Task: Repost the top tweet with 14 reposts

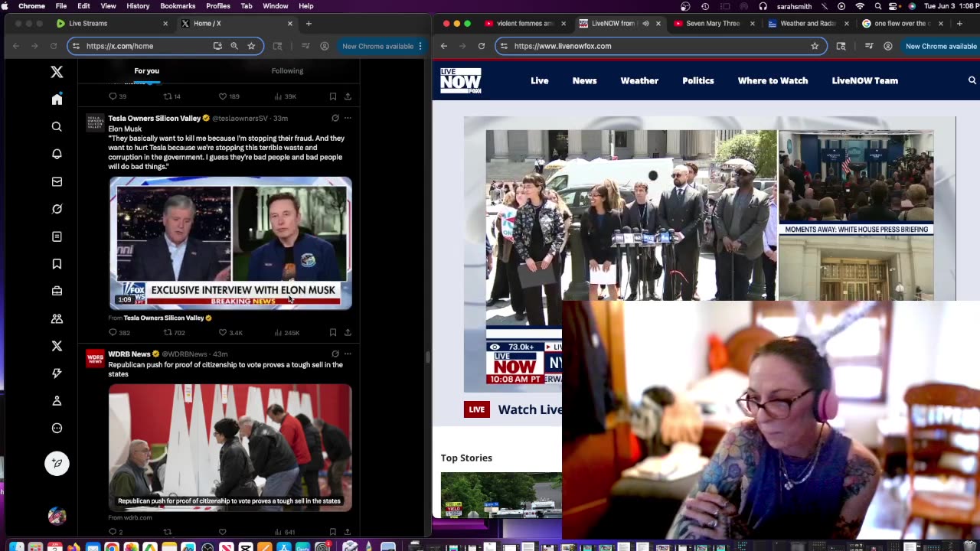Action: coord(172,96)
